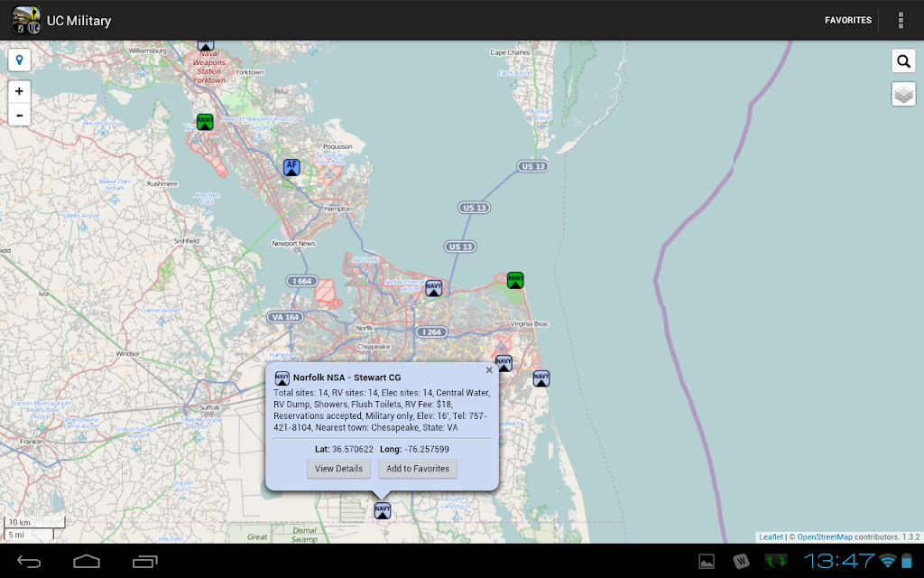The height and width of the screenshot is (578, 924).
Task: Click the latitude value 36.570622
Action: pyautogui.click(x=353, y=449)
